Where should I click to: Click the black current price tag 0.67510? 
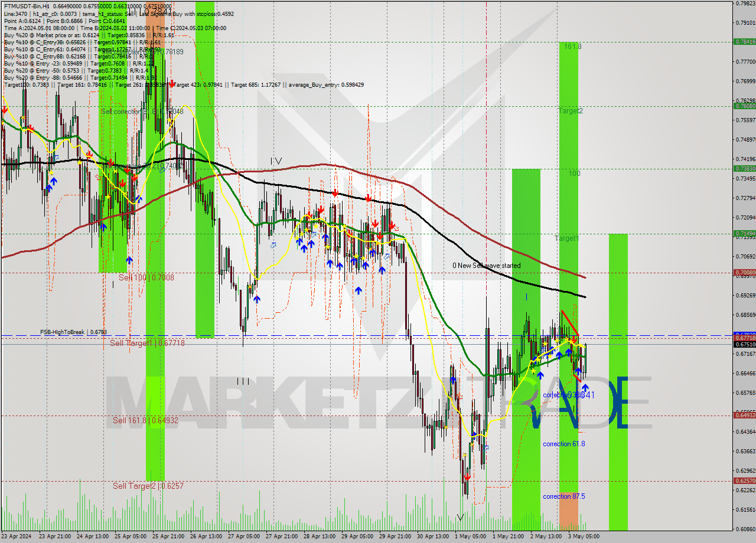(x=744, y=344)
